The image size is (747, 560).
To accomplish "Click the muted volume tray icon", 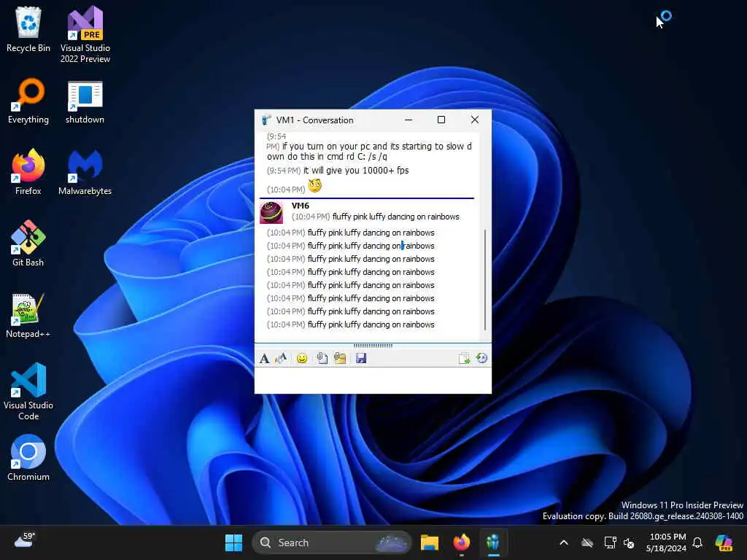I will pos(629,542).
